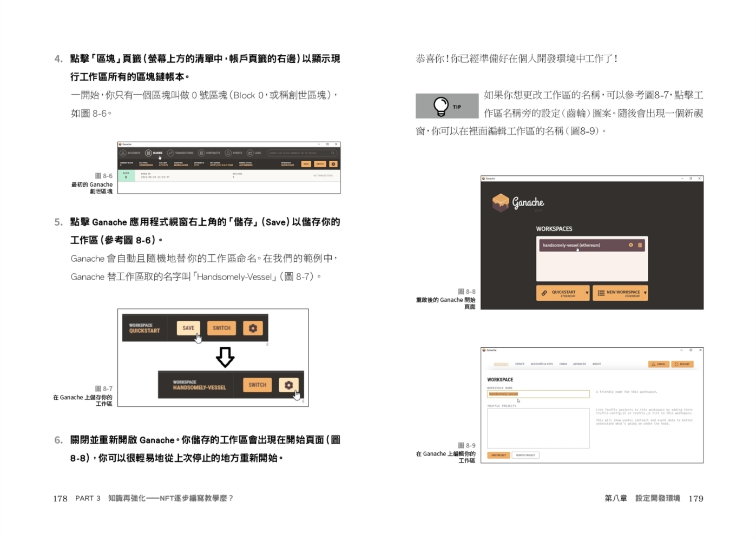The height and width of the screenshot is (541, 756).
Task: Click the Contracts icon in the Ganache navigation
Action: [x=201, y=153]
